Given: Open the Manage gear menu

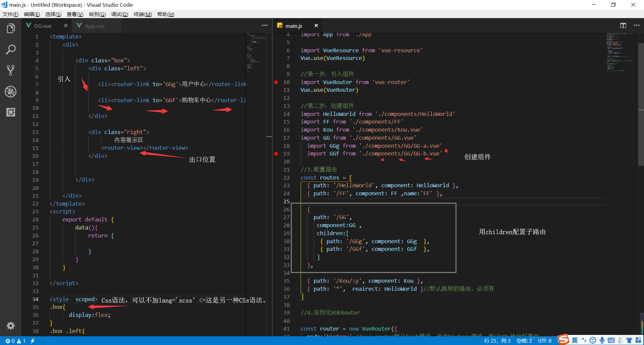Looking at the screenshot, I should point(11,326).
